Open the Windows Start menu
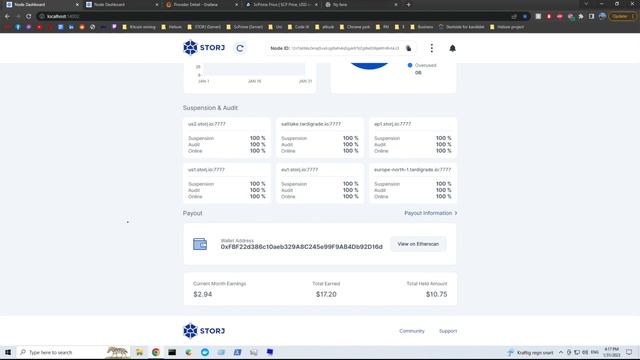The height and width of the screenshot is (360, 640). (8, 352)
